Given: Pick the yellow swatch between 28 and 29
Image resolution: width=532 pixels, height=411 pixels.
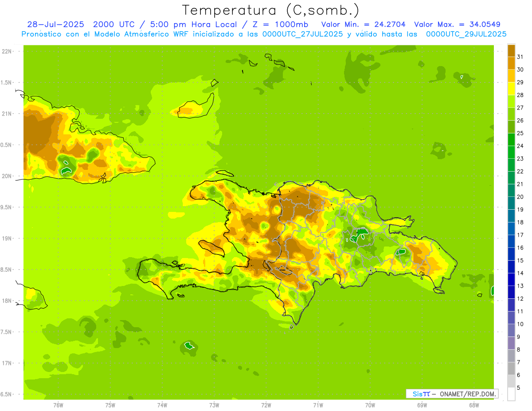Looking at the screenshot, I should point(511,89).
